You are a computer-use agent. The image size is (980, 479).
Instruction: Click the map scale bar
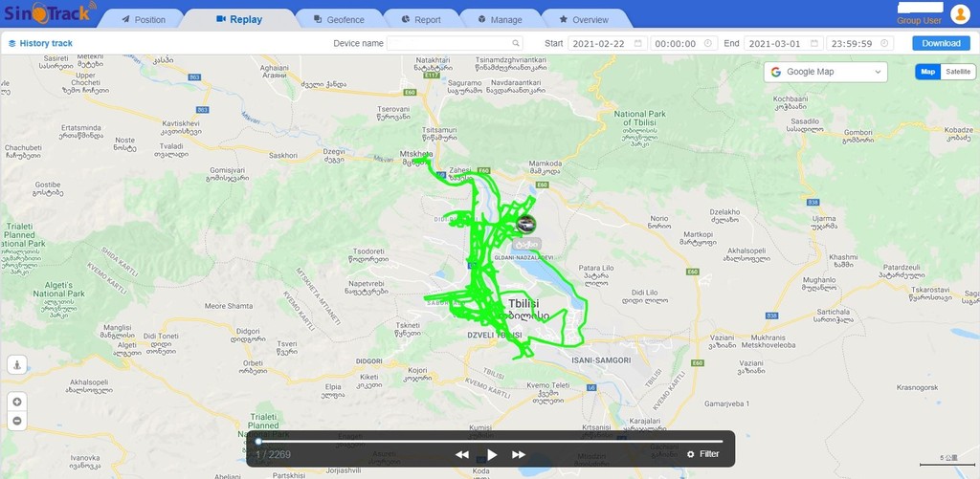click(x=947, y=462)
